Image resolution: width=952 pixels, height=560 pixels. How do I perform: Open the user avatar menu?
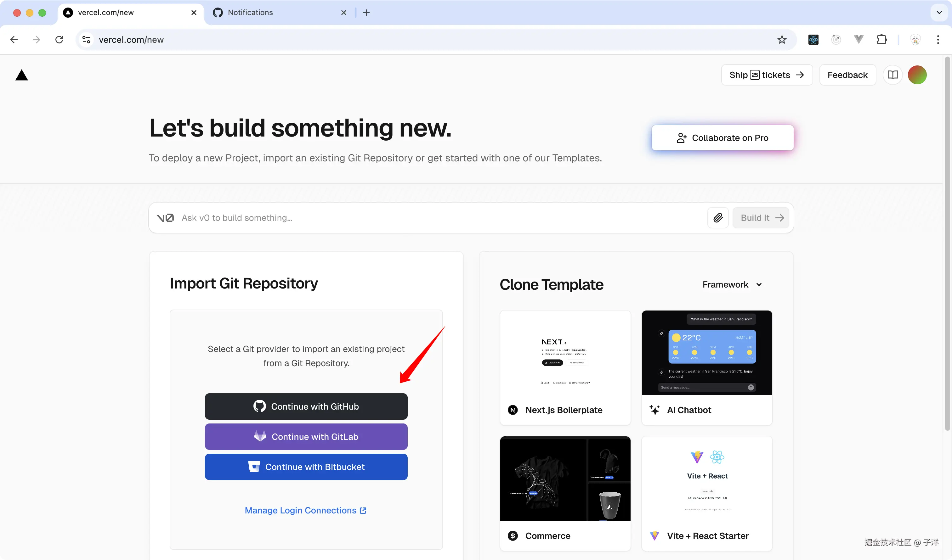[917, 75]
